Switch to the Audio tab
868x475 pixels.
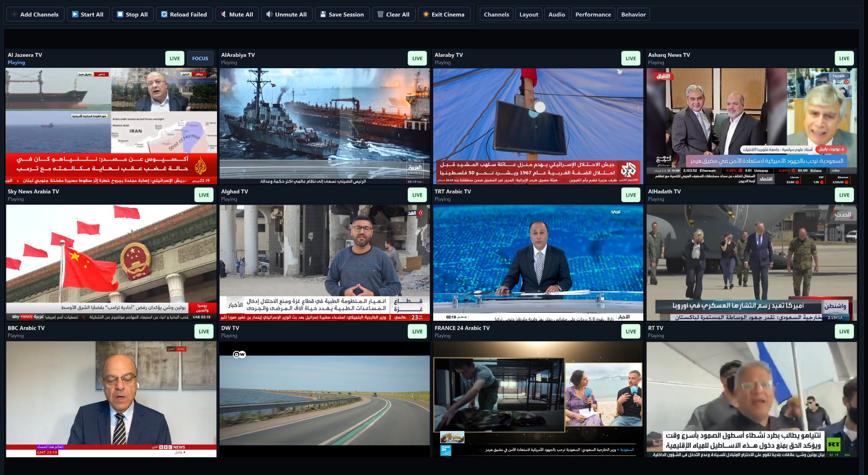point(556,14)
